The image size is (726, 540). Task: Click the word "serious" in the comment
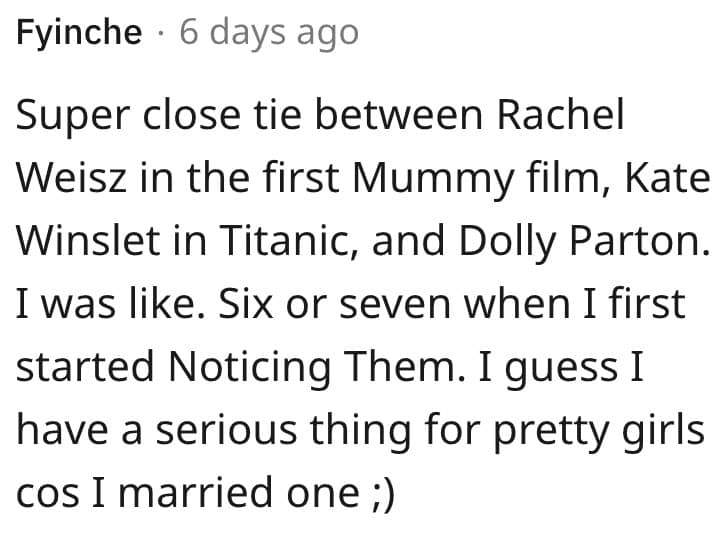coord(218,431)
